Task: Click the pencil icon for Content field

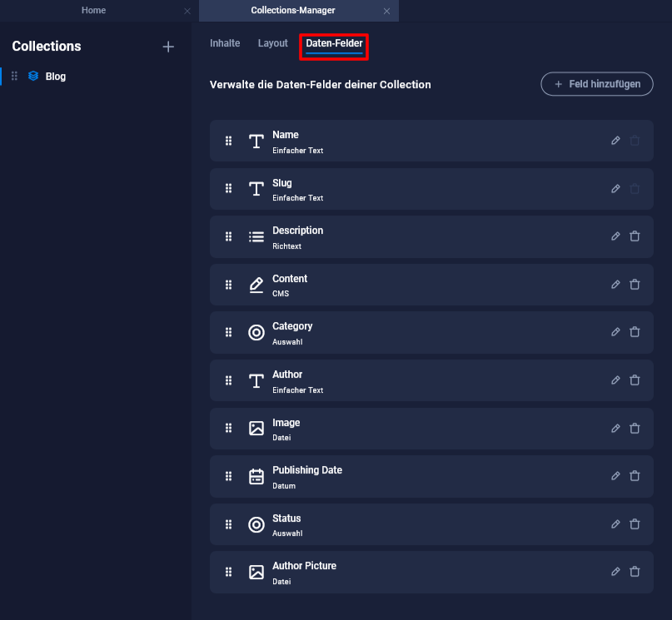Action: pyautogui.click(x=615, y=285)
